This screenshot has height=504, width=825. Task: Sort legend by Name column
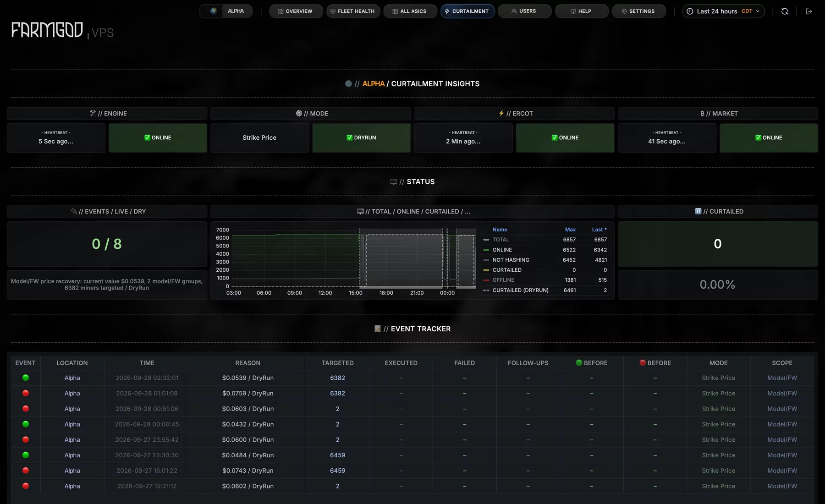pyautogui.click(x=500, y=230)
